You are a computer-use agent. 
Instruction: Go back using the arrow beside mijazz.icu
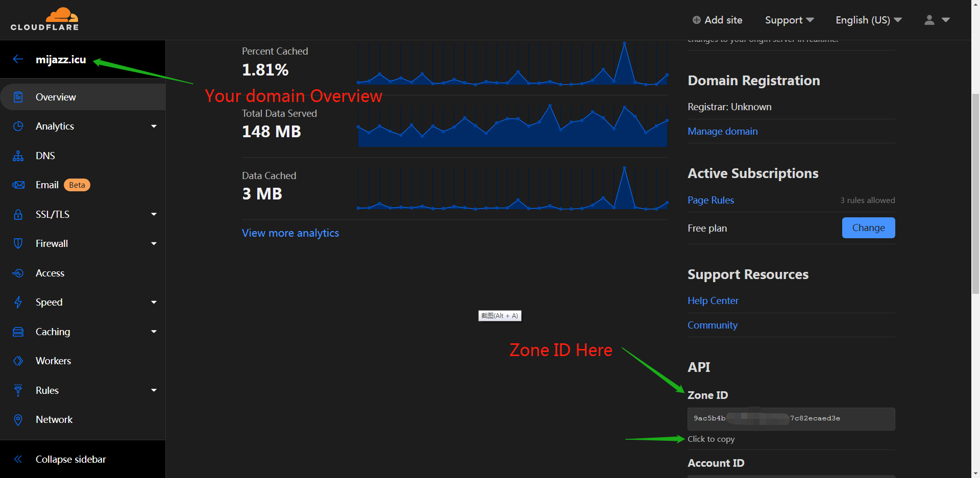18,59
